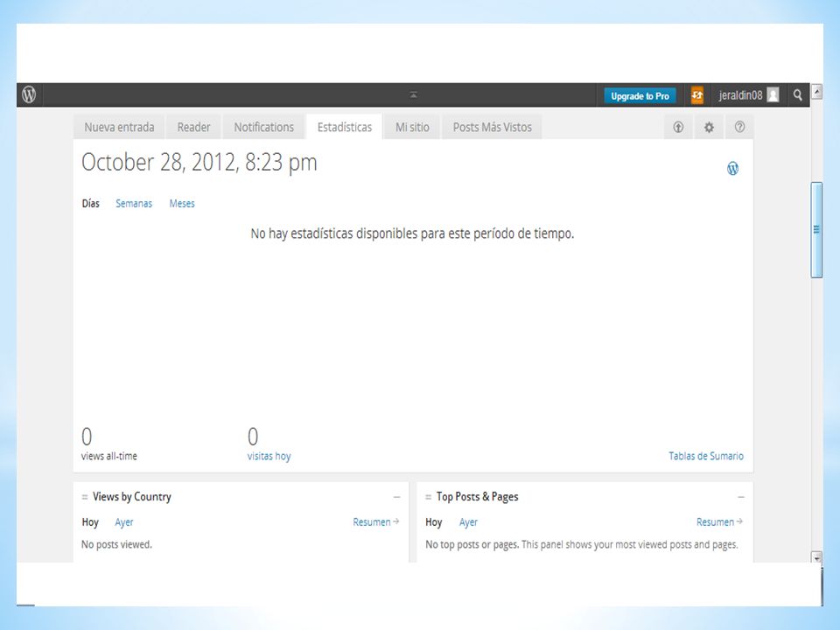Click the 'Views by Country' panel title
This screenshot has height=630, width=840.
coord(132,497)
